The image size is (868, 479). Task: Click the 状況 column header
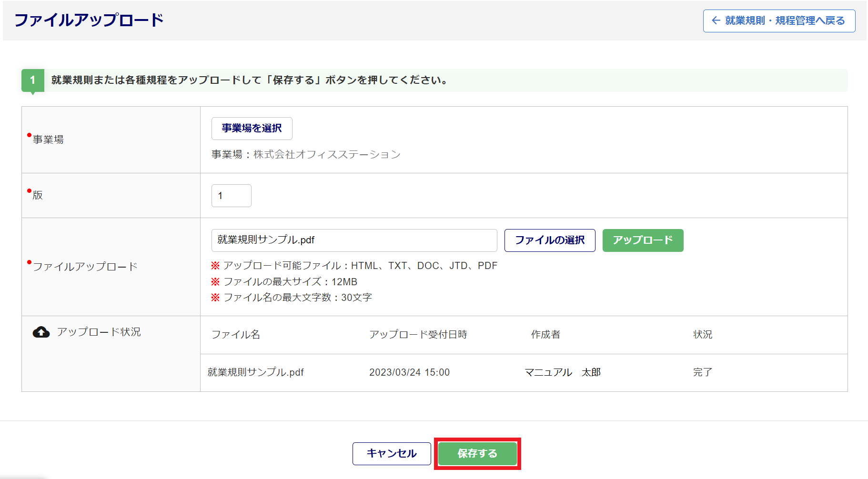[702, 335]
